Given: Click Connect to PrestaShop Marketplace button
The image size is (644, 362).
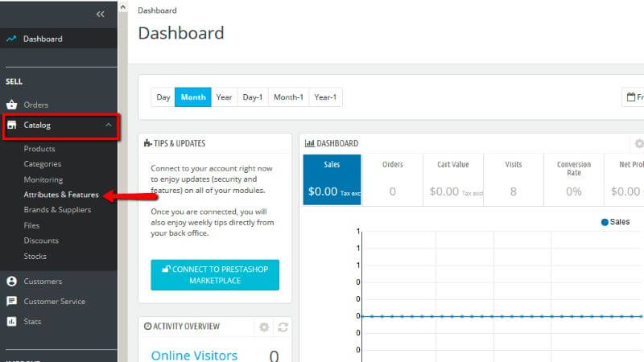Looking at the screenshot, I should click(215, 275).
